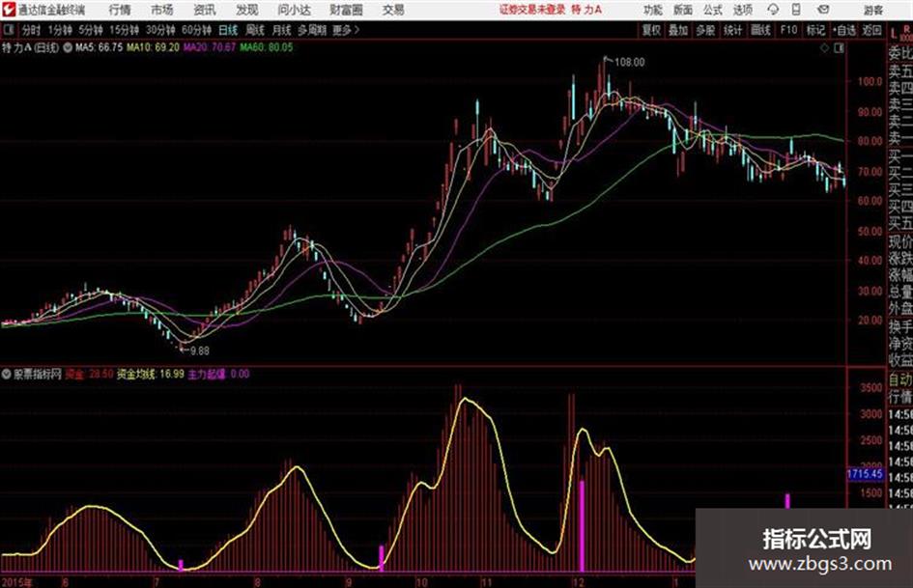Click the red L/R icon above the order book
Viewport: 913px width, 588px height.
[900, 33]
